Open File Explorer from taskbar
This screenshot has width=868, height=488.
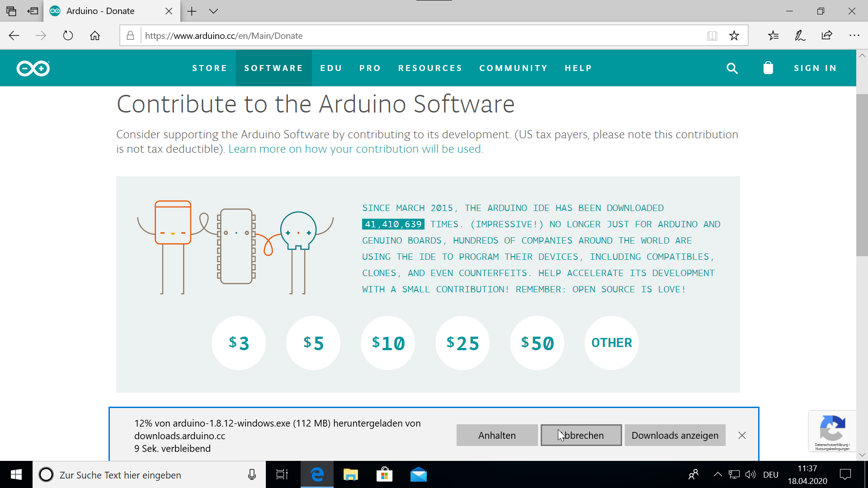[x=351, y=474]
